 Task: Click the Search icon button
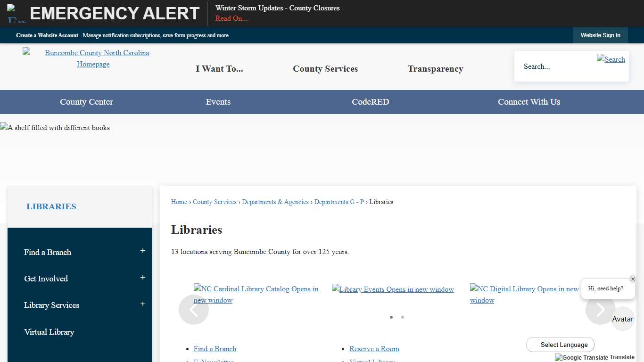pyautogui.click(x=611, y=59)
